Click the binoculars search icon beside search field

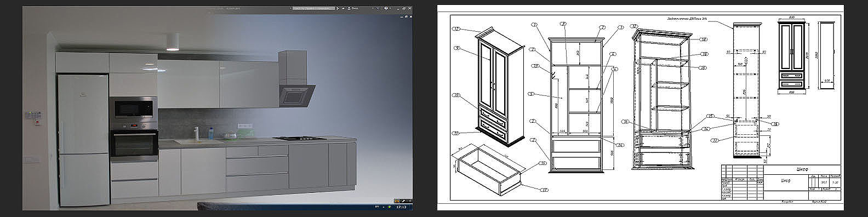tap(338, 8)
